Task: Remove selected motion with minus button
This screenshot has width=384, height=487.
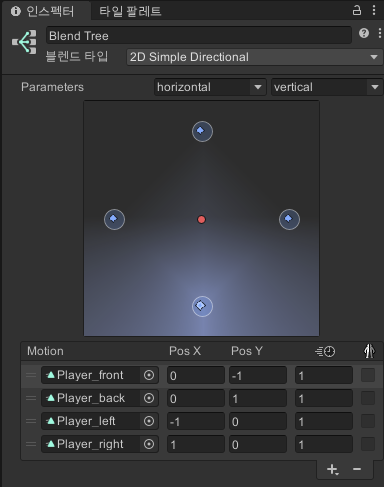Action: click(357, 469)
